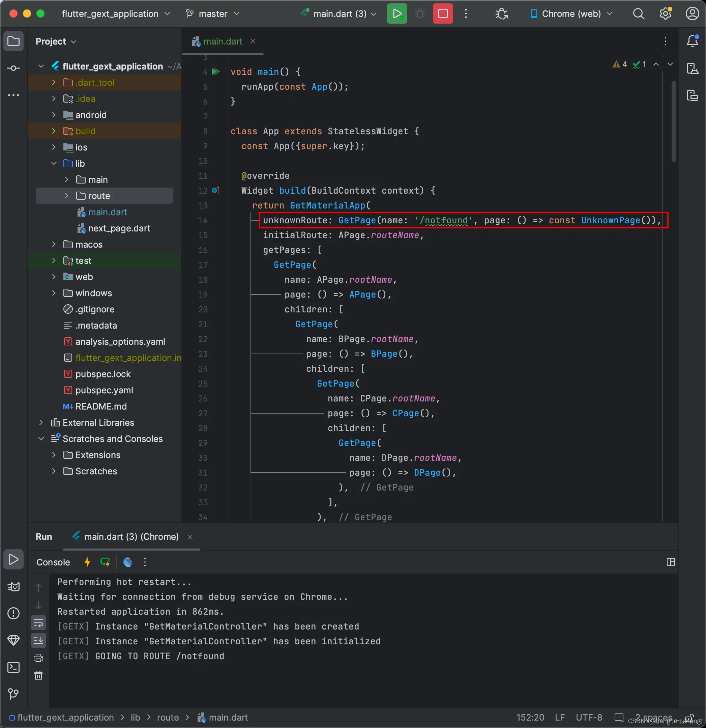The height and width of the screenshot is (728, 706).
Task: Open the Notifications bell icon
Action: [x=692, y=41]
